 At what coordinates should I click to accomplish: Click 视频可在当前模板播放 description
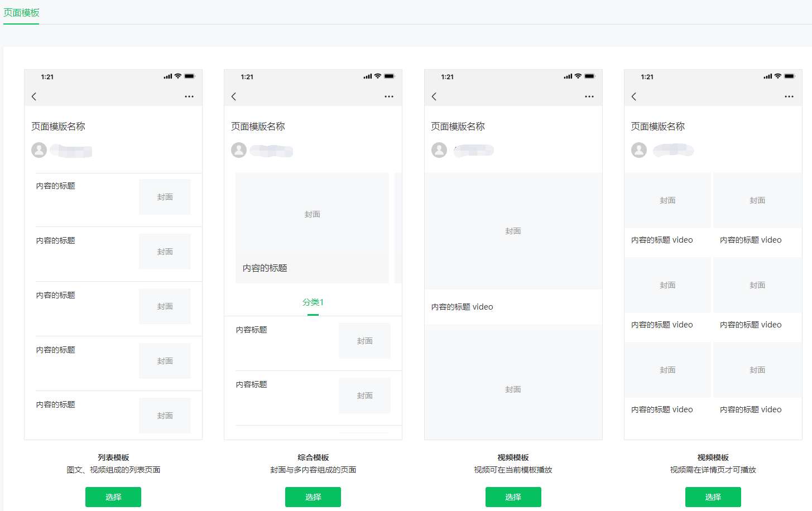513,470
